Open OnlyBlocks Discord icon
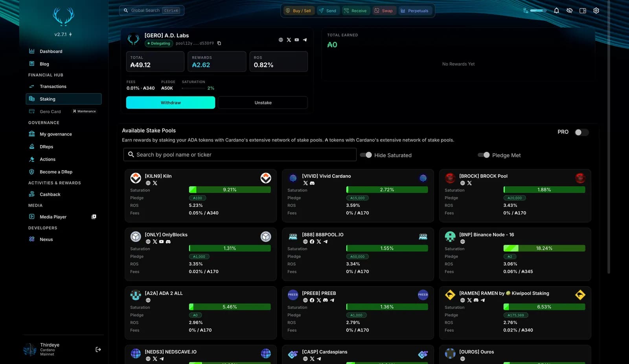Screen dimensions: 629x364 168,242
